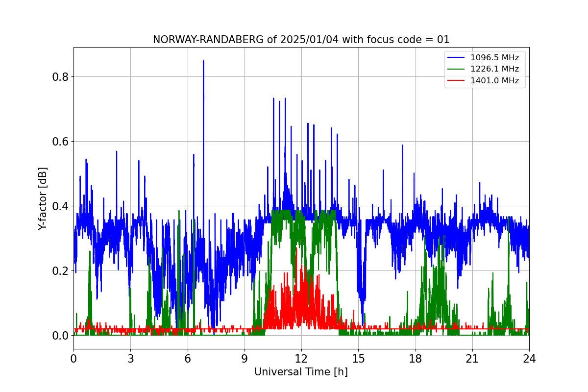Click the x-axis tick label 12
This screenshot has width=588, height=392.
[301, 359]
